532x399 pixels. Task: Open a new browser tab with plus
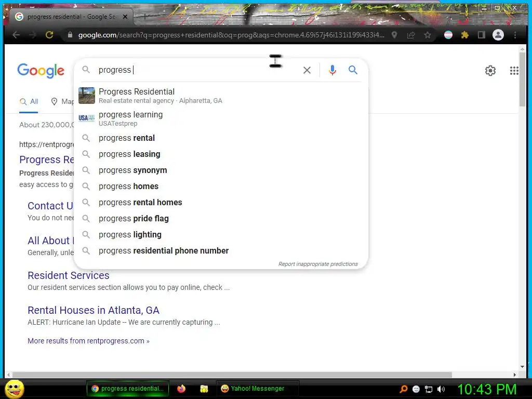(x=144, y=16)
